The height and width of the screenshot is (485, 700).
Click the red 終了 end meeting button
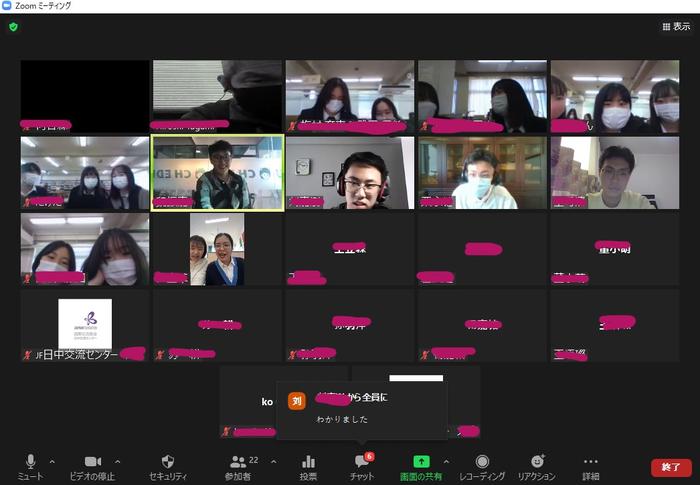click(671, 467)
